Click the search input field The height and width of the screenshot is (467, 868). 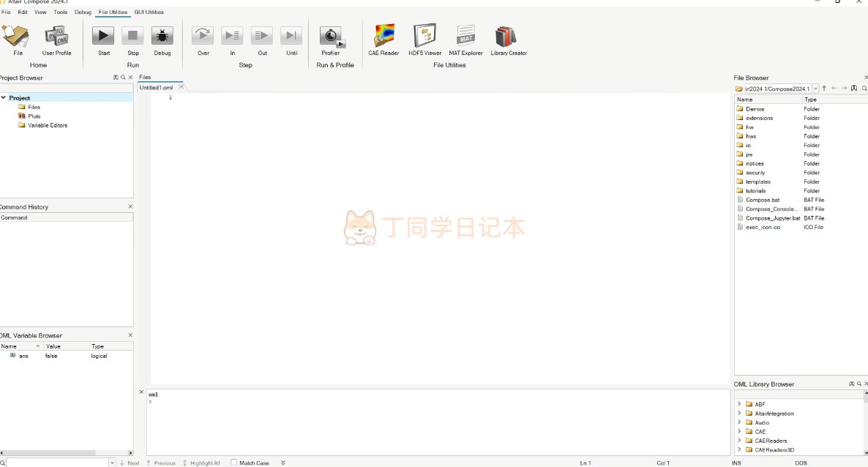[59, 463]
